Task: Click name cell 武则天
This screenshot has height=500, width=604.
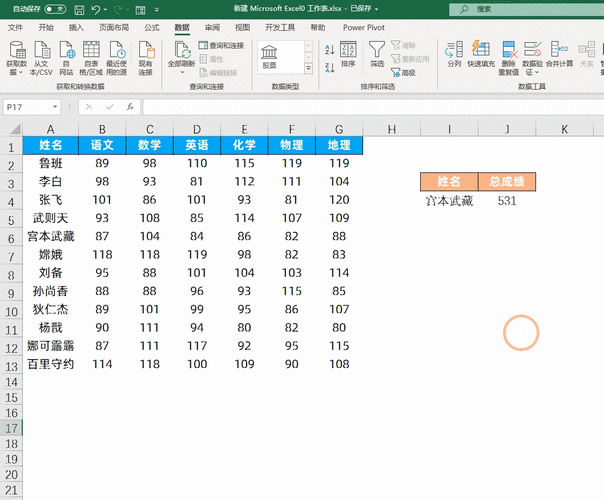Action: point(50,218)
